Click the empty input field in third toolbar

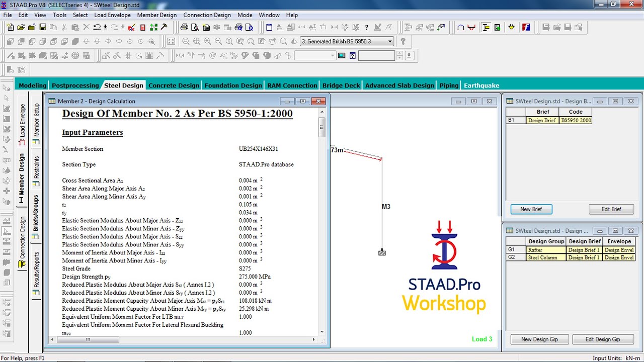tap(376, 56)
